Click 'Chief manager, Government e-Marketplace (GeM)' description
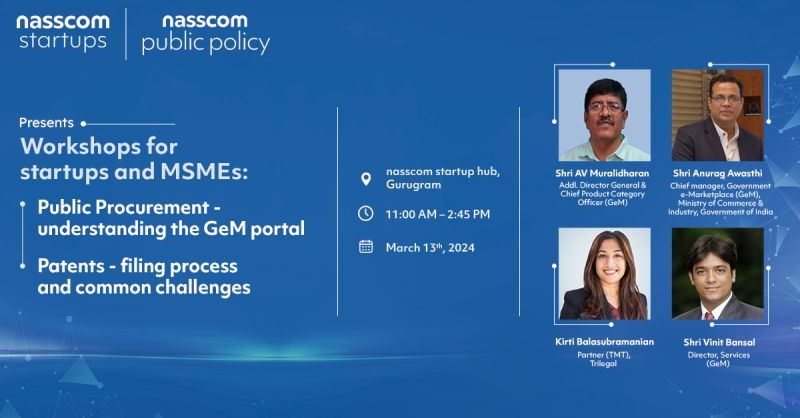This screenshot has width=800, height=418. point(720,199)
